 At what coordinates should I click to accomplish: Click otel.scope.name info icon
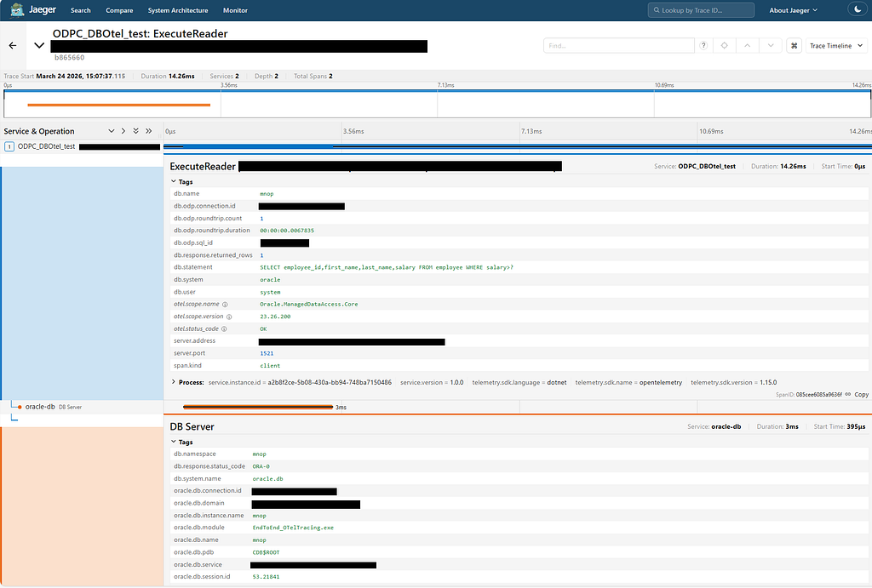(225, 305)
